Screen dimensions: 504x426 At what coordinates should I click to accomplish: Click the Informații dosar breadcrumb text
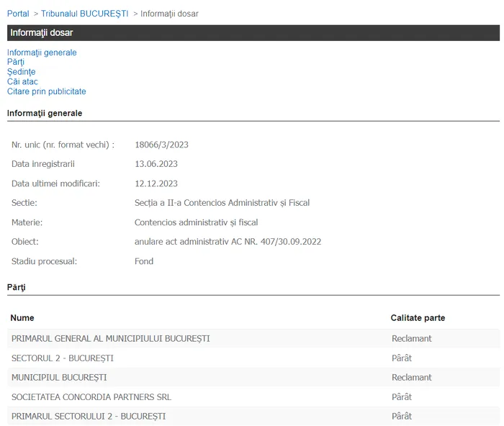click(169, 14)
